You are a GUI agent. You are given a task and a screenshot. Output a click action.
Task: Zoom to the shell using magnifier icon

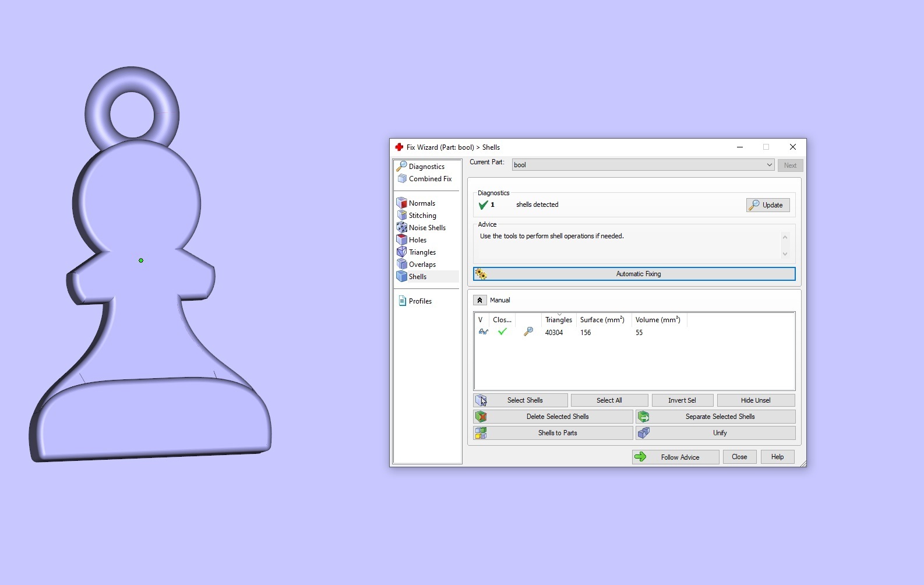point(528,332)
